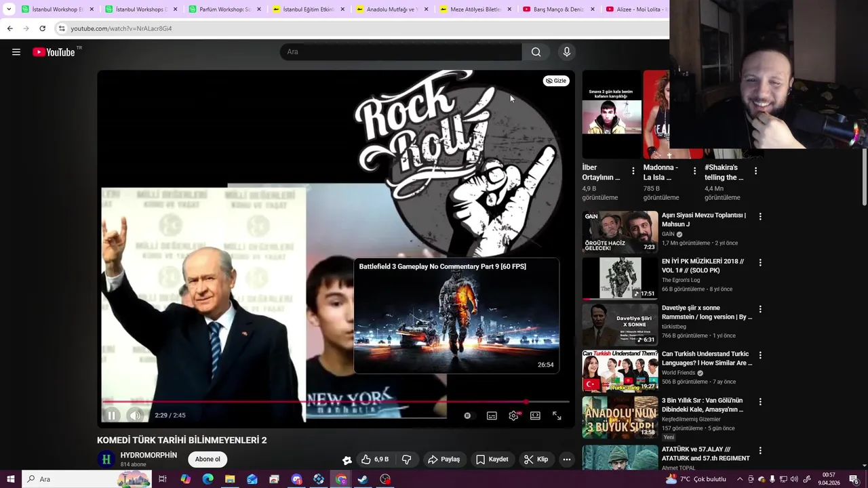Viewport: 868px width, 488px height.
Task: Open the YouTube guide hamburger menu
Action: (16, 52)
